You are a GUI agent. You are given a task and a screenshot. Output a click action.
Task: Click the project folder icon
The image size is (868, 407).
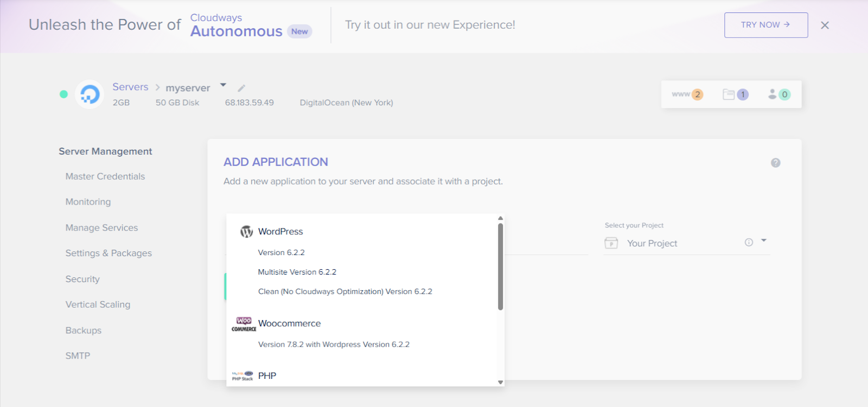[611, 243]
